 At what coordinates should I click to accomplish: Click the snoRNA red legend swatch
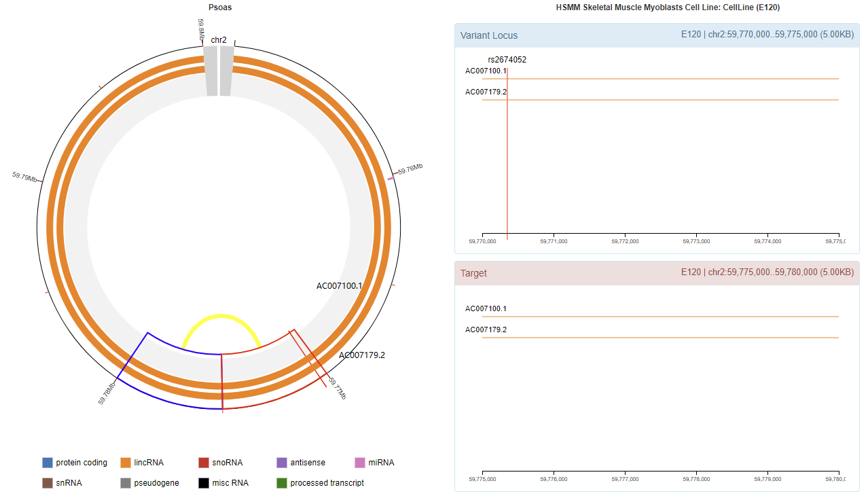point(204,463)
